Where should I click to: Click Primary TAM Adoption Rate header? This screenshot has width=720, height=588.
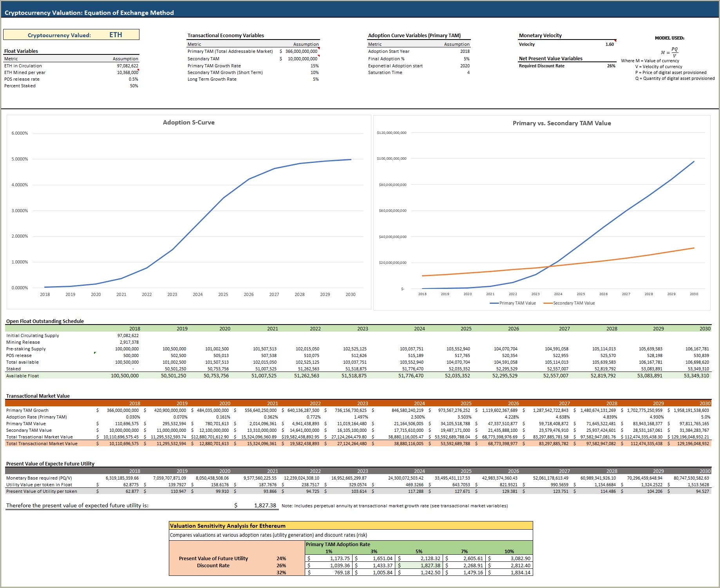point(338,544)
